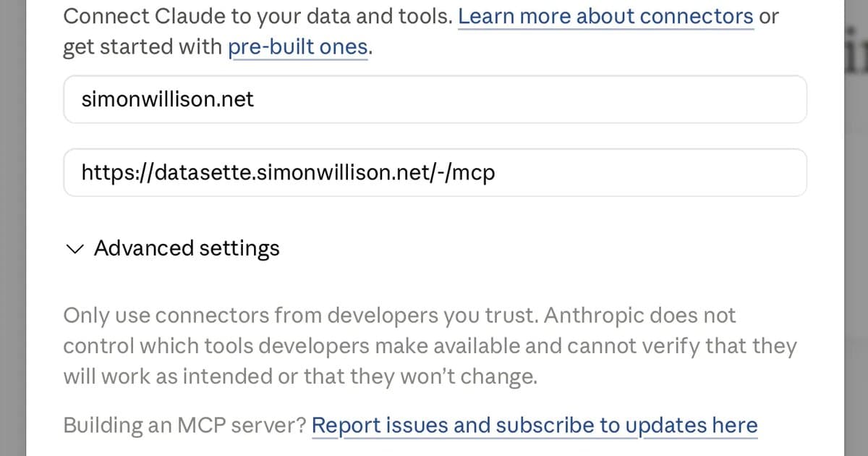Click the 'Connect Claude to your data' description

coord(421,33)
